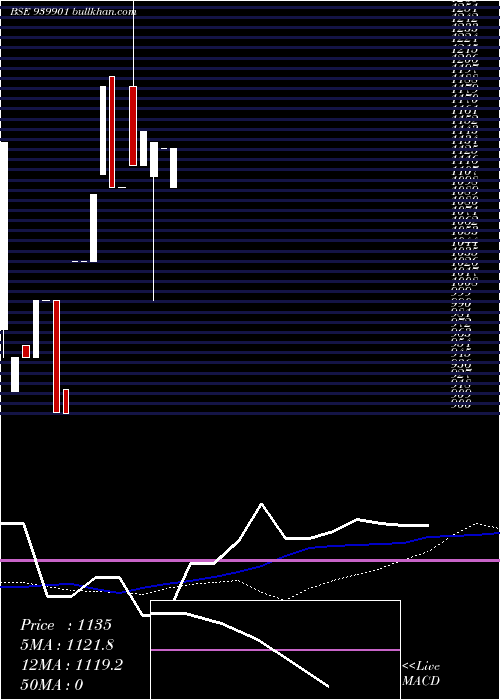Click the 5MA : 1121.8 value

coord(67,645)
